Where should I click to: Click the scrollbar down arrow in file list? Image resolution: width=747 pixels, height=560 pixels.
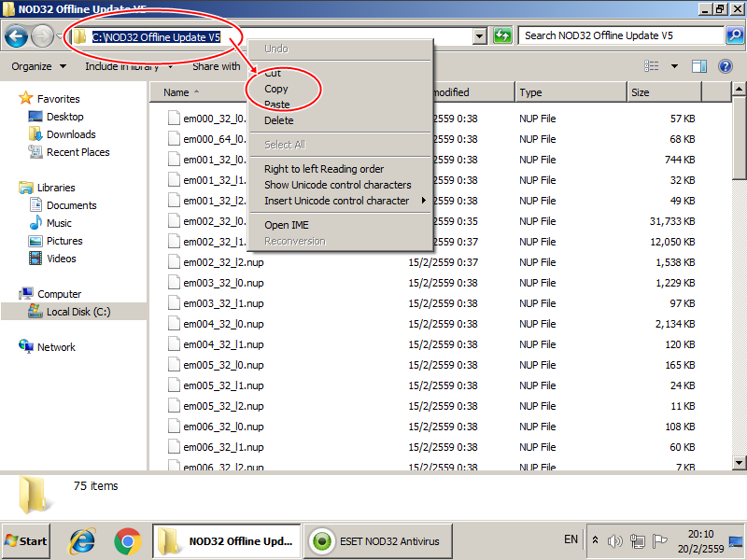739,462
